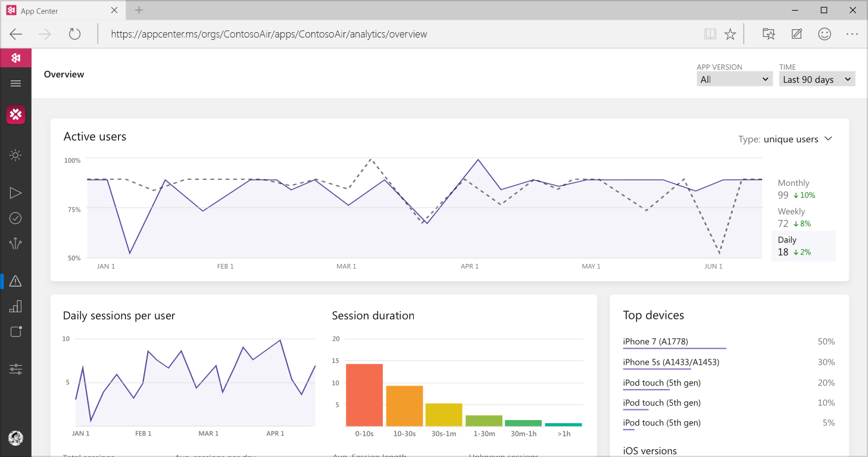
Task: Click the iPhone 5s (A1433/A1453) device row
Action: (x=729, y=363)
